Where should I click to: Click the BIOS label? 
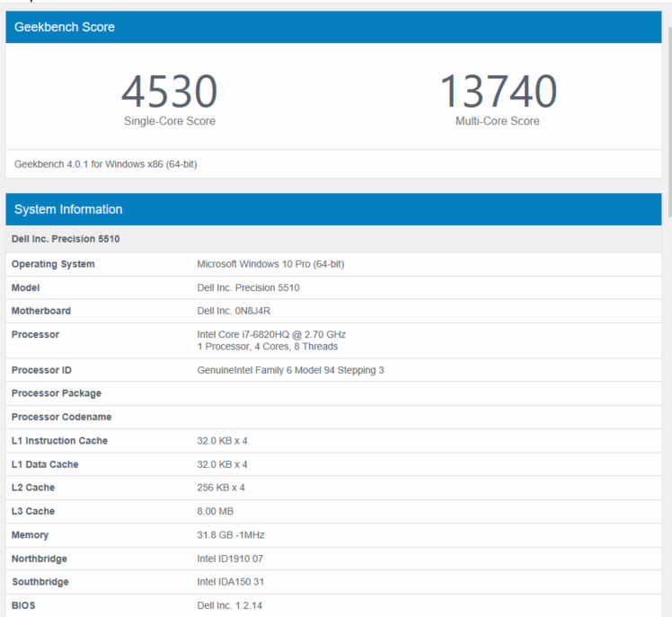pyautogui.click(x=23, y=605)
